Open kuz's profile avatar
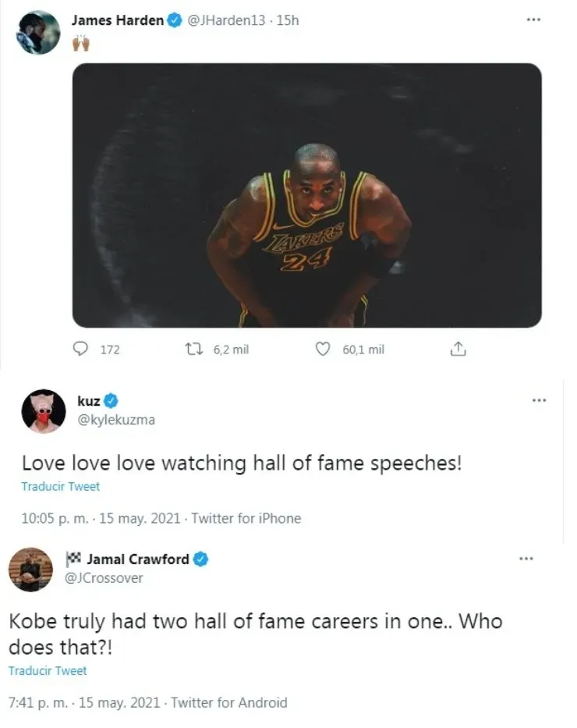The width and height of the screenshot is (577, 728). coord(43,411)
